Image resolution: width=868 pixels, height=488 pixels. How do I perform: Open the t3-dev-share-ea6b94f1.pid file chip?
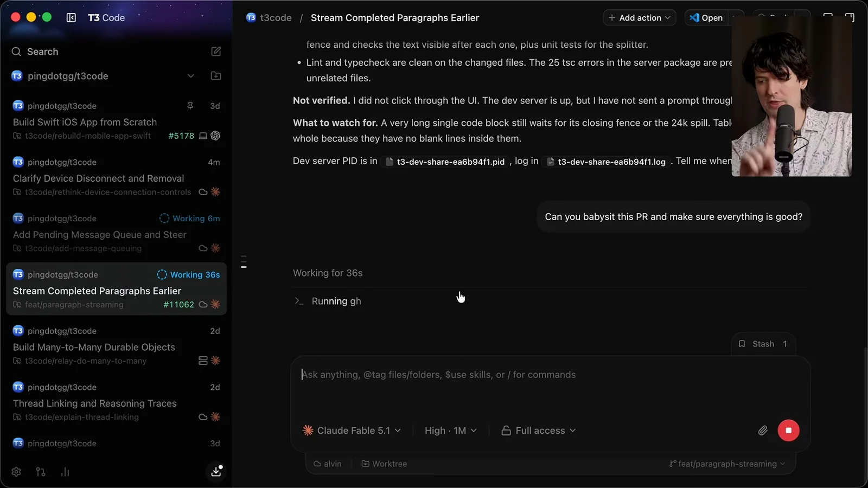click(x=445, y=162)
